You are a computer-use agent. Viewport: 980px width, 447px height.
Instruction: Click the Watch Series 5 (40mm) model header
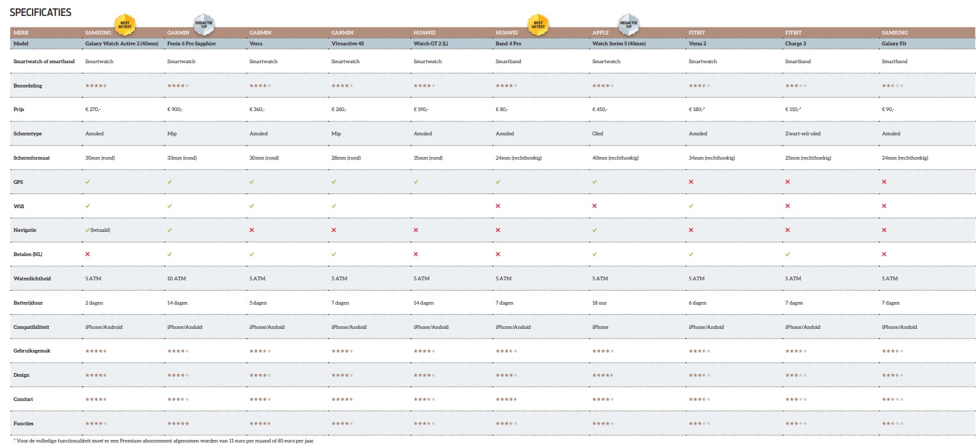coord(619,43)
